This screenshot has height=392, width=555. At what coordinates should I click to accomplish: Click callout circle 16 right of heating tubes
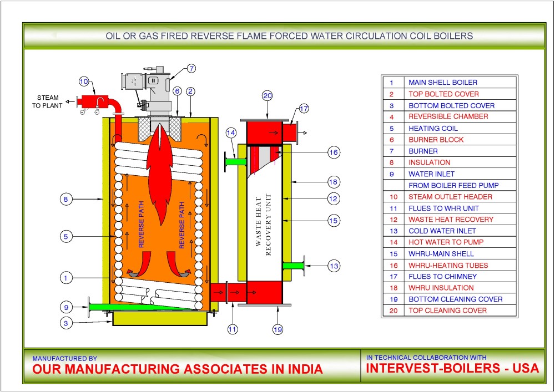(333, 152)
